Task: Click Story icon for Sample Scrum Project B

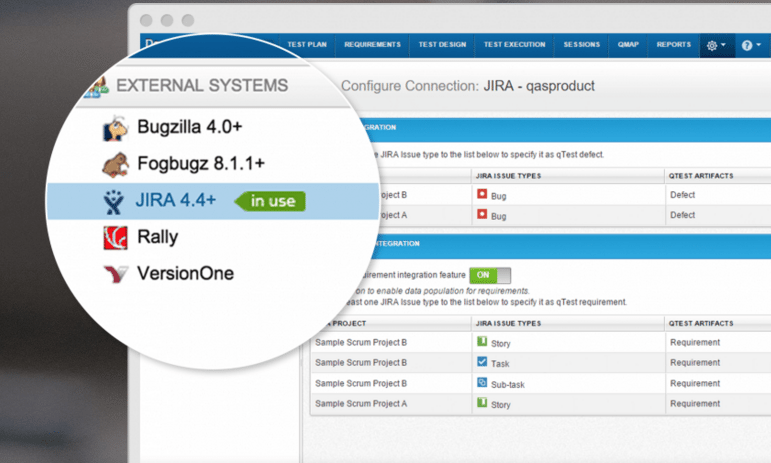Action: pyautogui.click(x=482, y=341)
